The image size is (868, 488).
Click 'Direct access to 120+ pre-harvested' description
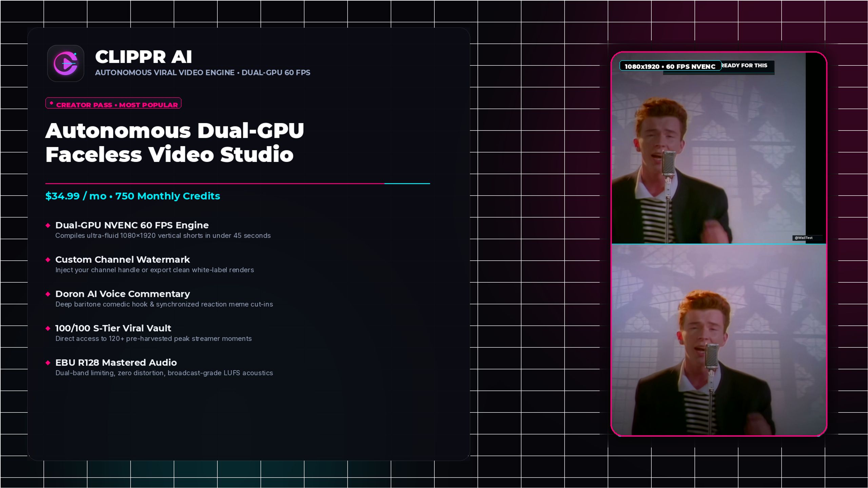click(153, 339)
